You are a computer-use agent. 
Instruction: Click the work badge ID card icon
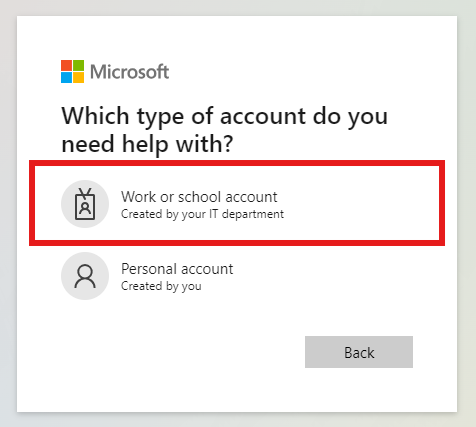pos(85,204)
